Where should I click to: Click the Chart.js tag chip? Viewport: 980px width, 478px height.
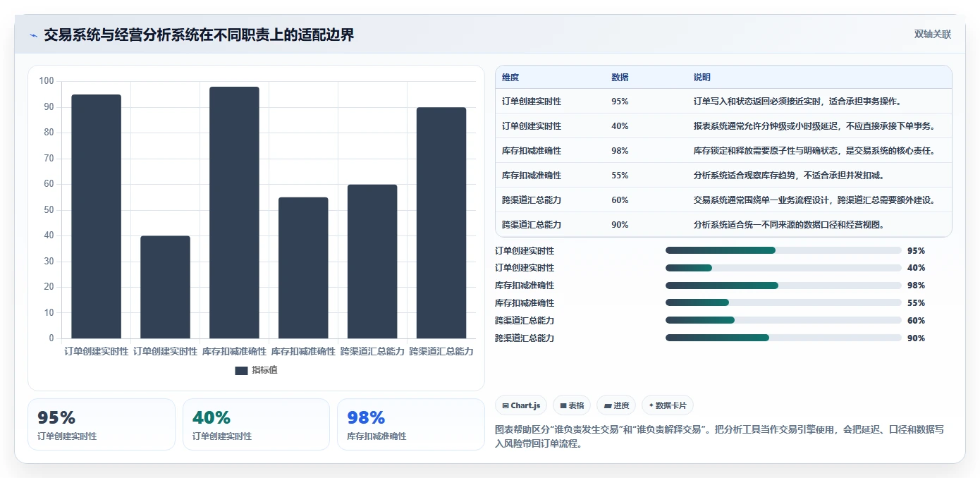point(521,405)
